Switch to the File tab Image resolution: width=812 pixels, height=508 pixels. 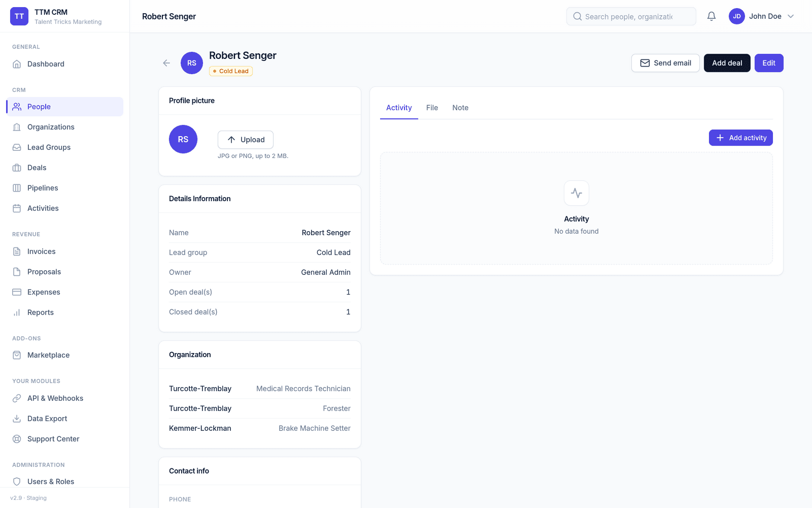(432, 108)
